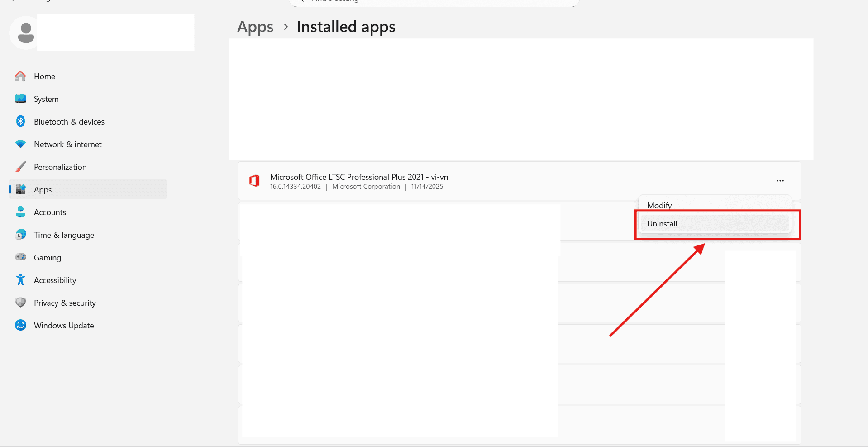Go back to Apps via breadcrumb

(x=255, y=27)
